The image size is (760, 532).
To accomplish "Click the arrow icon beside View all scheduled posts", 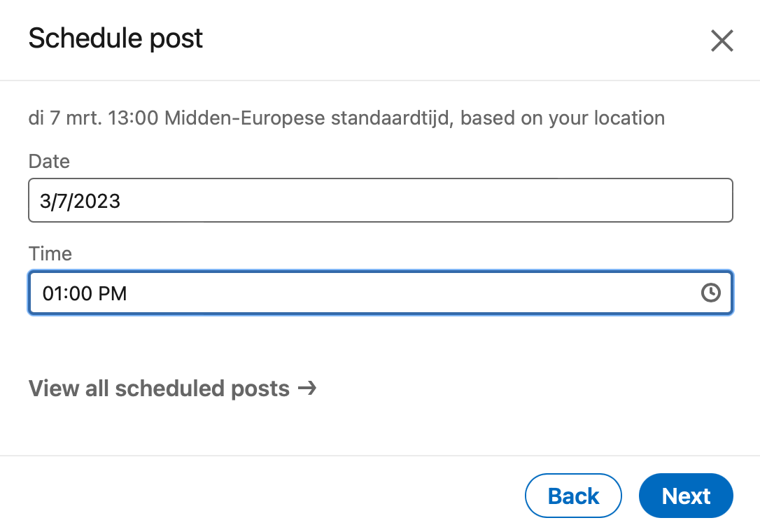I will [x=307, y=388].
